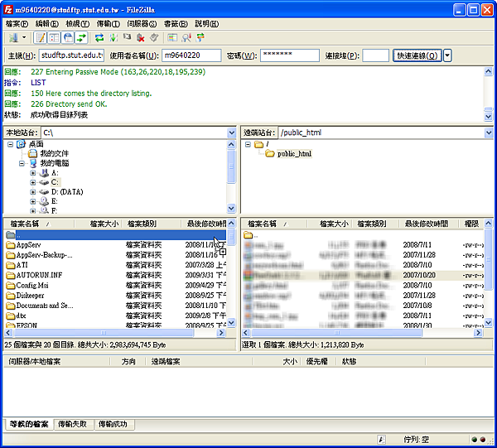Screen dimensions: 497x448
Task: Toggle the transfer queue display
Action: pyautogui.click(x=81, y=38)
